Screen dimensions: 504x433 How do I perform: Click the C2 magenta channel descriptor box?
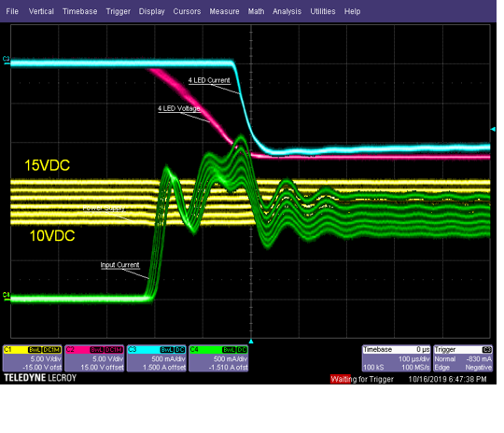94,358
